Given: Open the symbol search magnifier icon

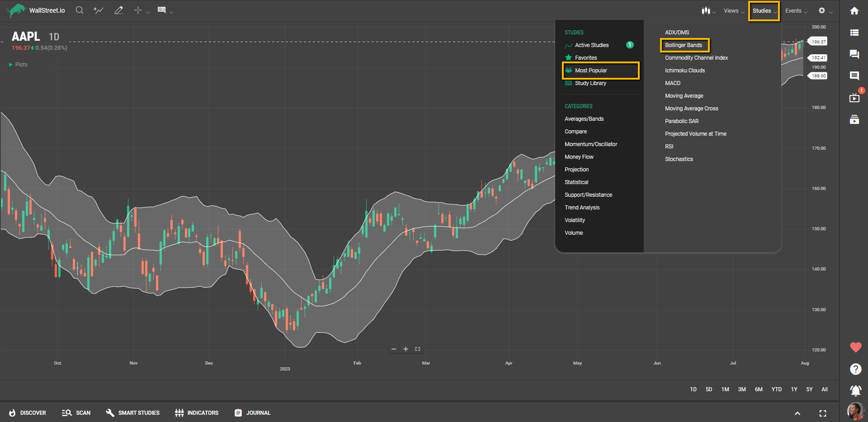Looking at the screenshot, I should click(80, 10).
